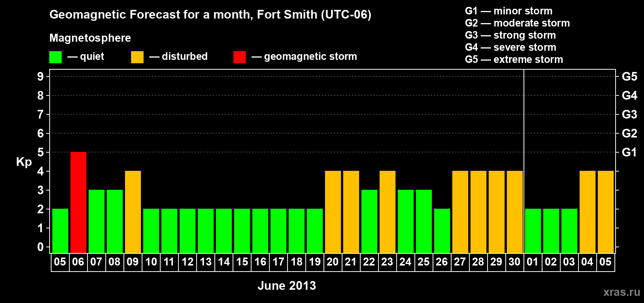Click the 'geomagnetic storm' legend label
Viewport: 644px width, 303px height.
311,56
